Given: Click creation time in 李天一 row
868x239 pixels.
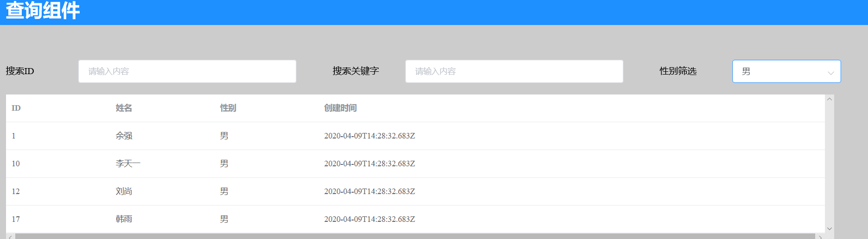Looking at the screenshot, I should (x=370, y=164).
